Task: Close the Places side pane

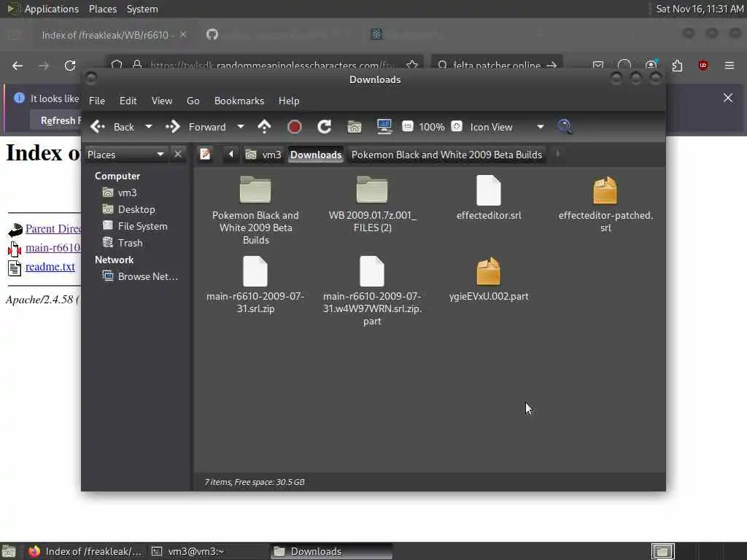Action: coord(178,155)
